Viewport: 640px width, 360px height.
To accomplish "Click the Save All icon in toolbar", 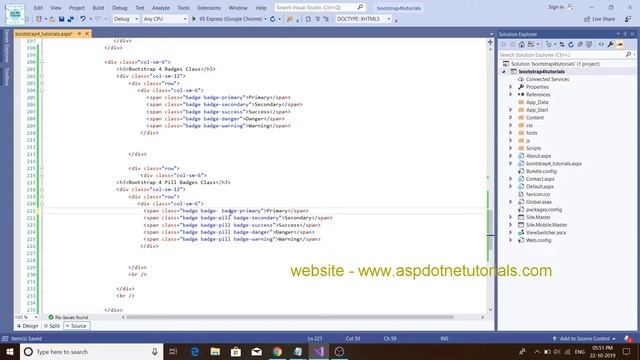I will 71,19.
